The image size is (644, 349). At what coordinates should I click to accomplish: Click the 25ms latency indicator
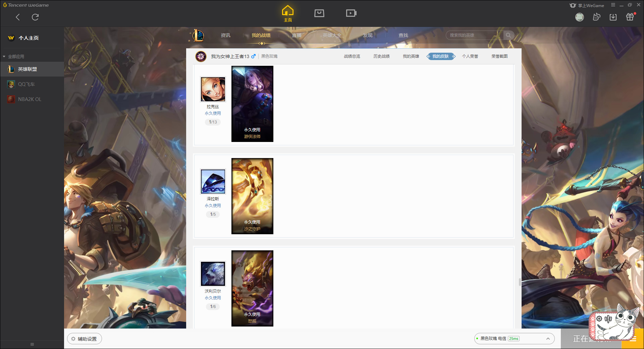tap(514, 339)
